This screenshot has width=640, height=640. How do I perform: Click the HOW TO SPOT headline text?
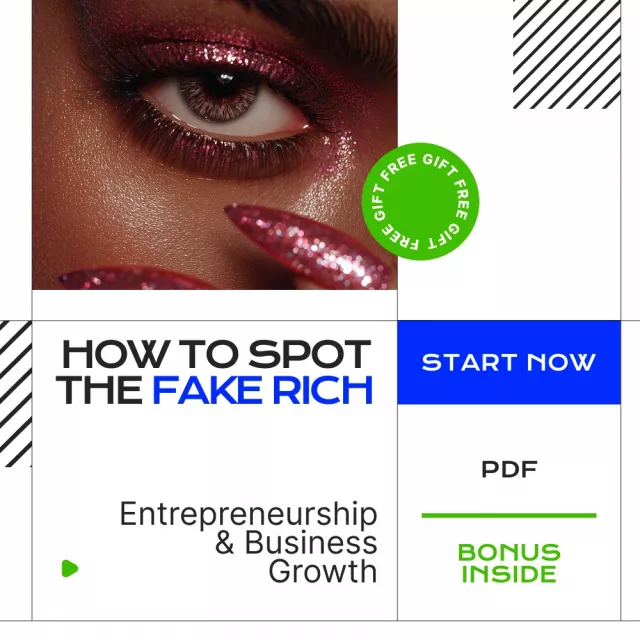coord(216,354)
